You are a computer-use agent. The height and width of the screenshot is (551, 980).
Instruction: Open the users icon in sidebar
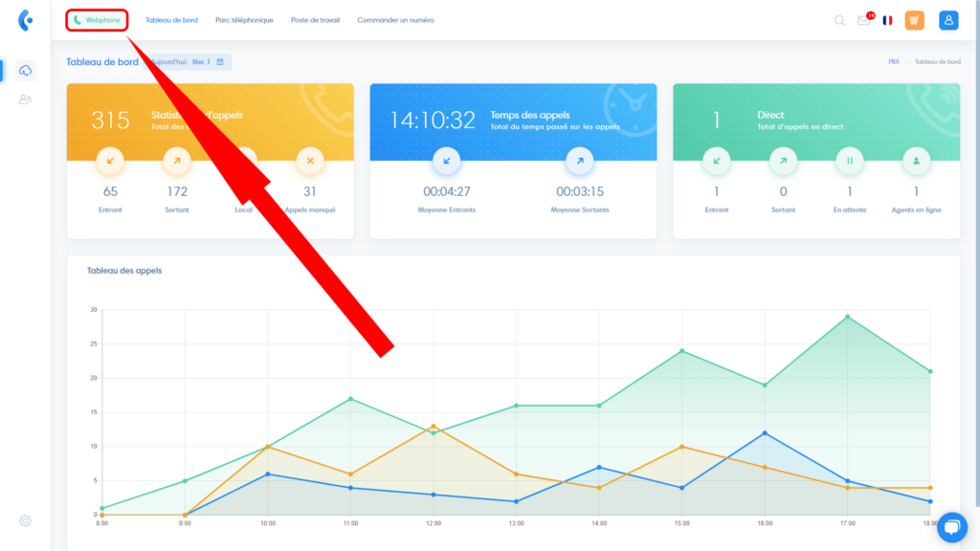[26, 99]
